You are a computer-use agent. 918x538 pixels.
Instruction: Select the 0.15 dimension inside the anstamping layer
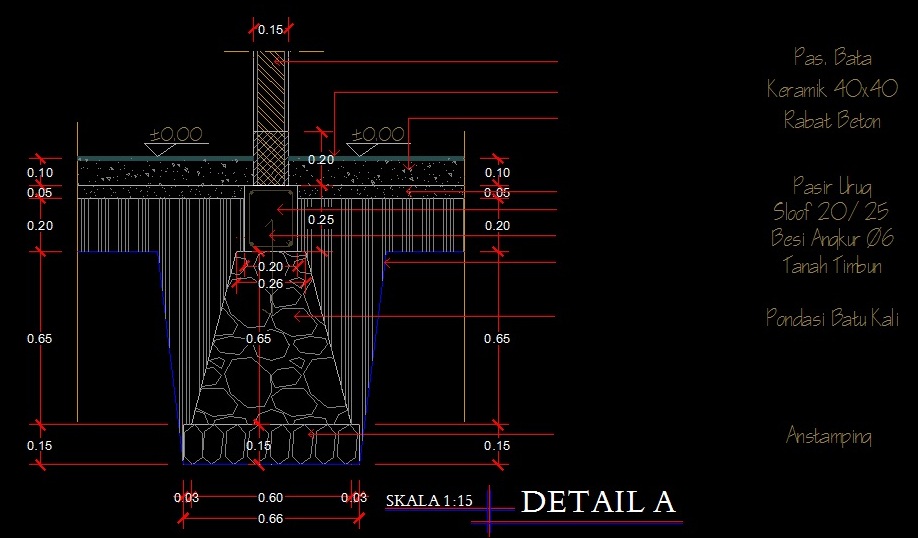point(258,446)
